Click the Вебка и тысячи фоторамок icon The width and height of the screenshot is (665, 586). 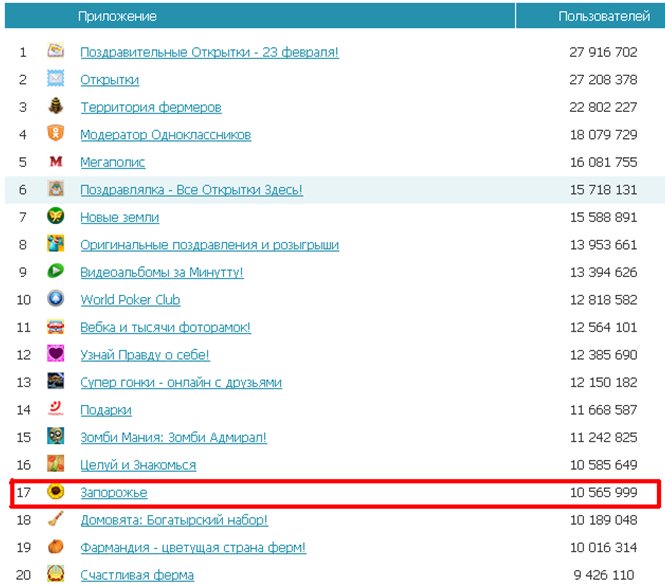click(x=56, y=326)
